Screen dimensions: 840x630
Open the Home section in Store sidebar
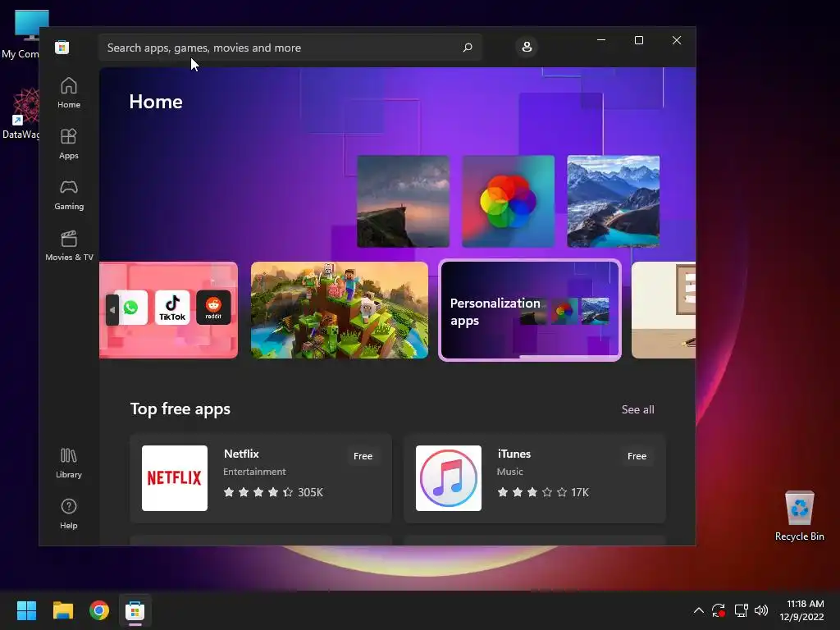tap(69, 94)
